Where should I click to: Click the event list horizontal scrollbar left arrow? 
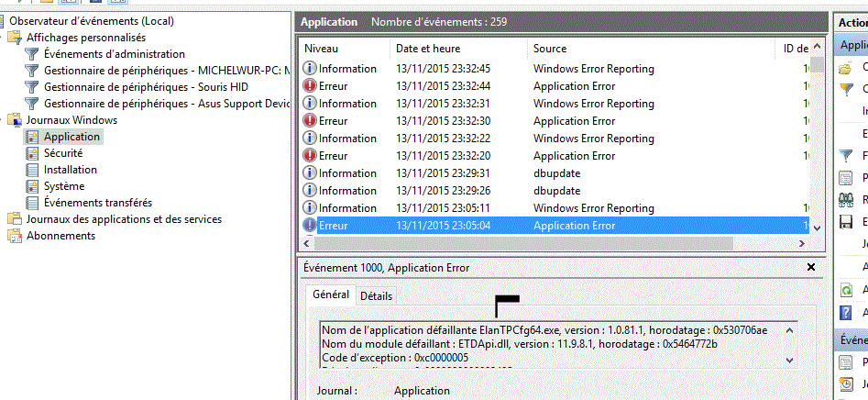coord(307,243)
